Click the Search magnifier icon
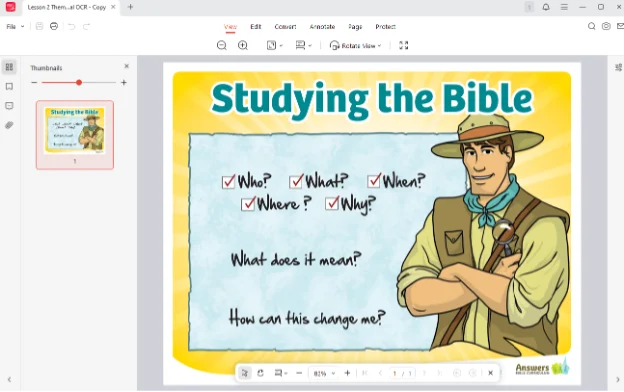This screenshot has height=392, width=624. [x=591, y=26]
